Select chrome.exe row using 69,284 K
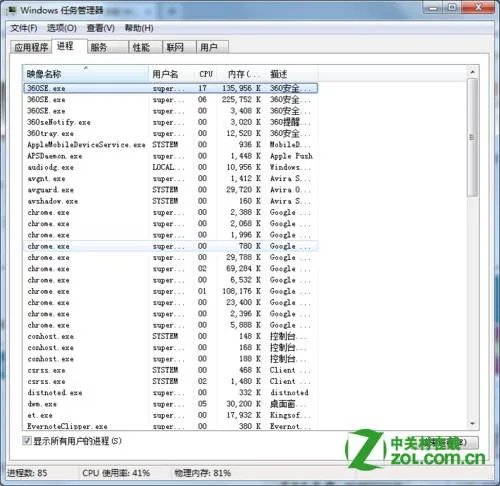The height and width of the screenshot is (486, 500). click(171, 269)
